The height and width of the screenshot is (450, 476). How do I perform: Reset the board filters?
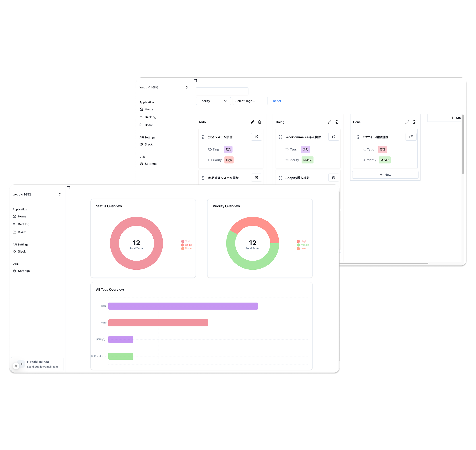pyautogui.click(x=277, y=101)
